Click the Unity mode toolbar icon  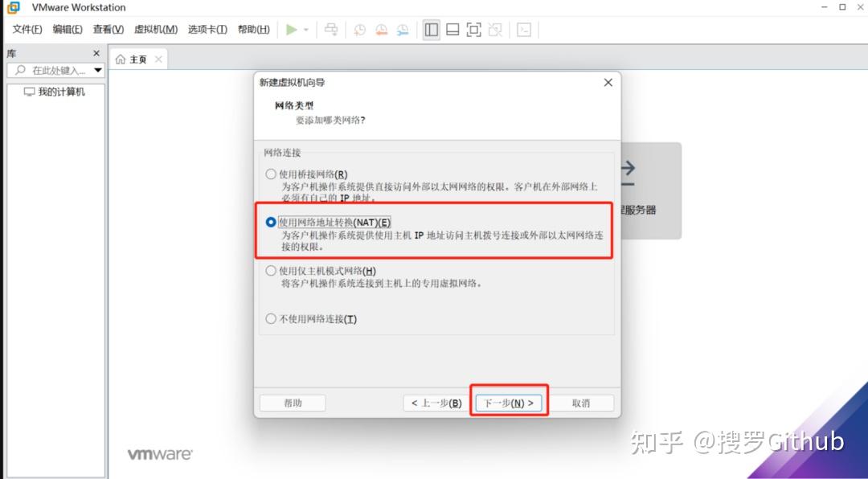pyautogui.click(x=495, y=30)
